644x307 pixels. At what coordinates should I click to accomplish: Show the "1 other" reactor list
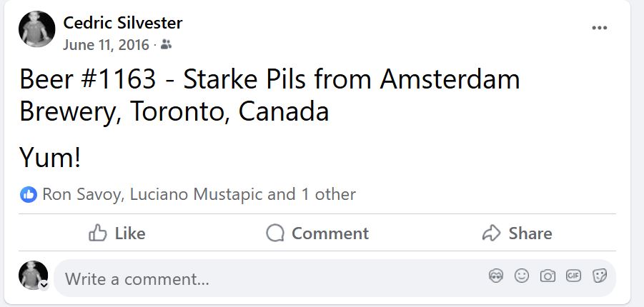pos(328,194)
